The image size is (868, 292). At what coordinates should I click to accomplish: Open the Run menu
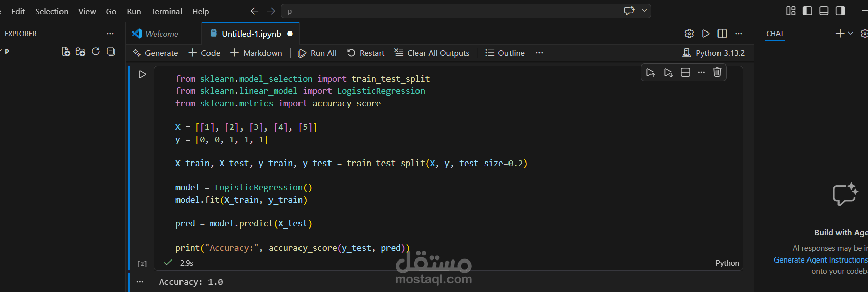click(134, 11)
